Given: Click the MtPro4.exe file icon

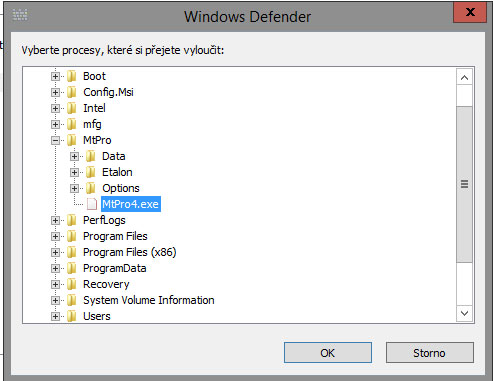Looking at the screenshot, I should point(92,204).
